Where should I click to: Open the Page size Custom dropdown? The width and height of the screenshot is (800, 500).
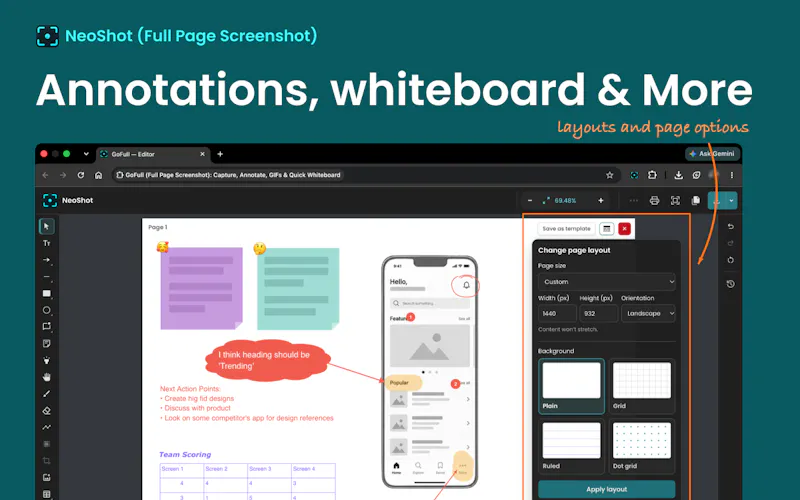607,282
